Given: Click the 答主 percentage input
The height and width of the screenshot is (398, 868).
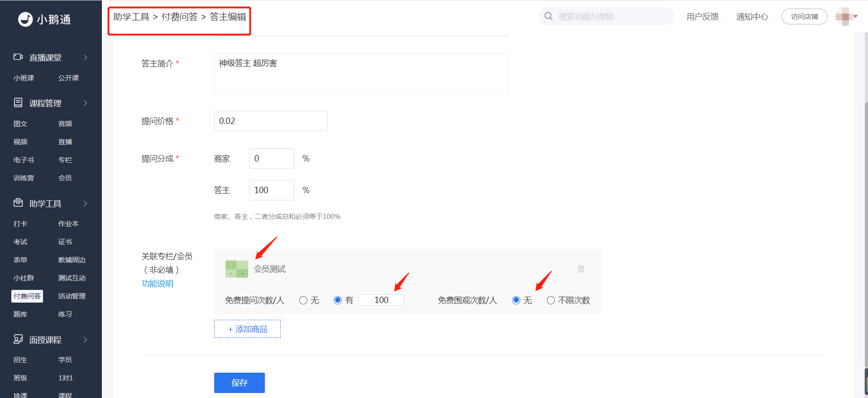Looking at the screenshot, I should pyautogui.click(x=272, y=190).
